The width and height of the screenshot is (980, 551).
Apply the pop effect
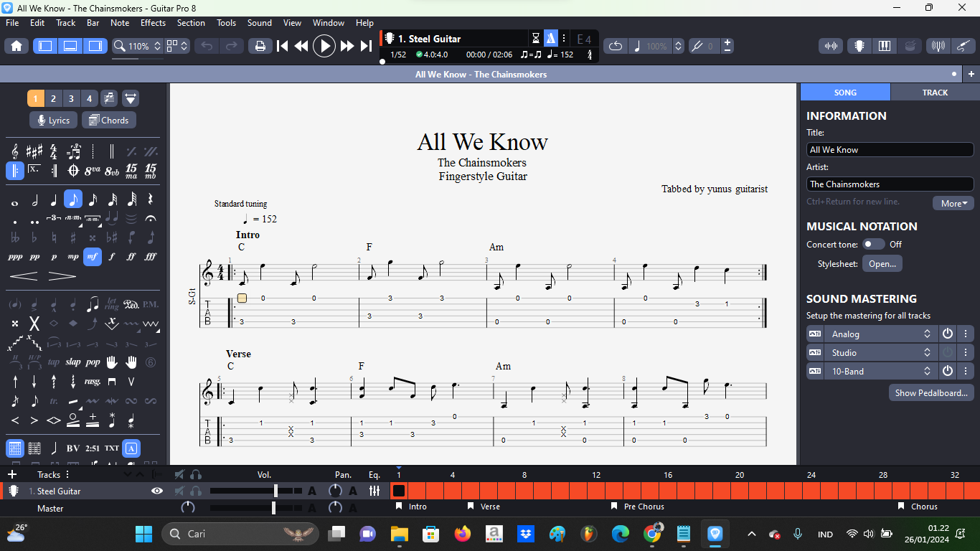(93, 362)
